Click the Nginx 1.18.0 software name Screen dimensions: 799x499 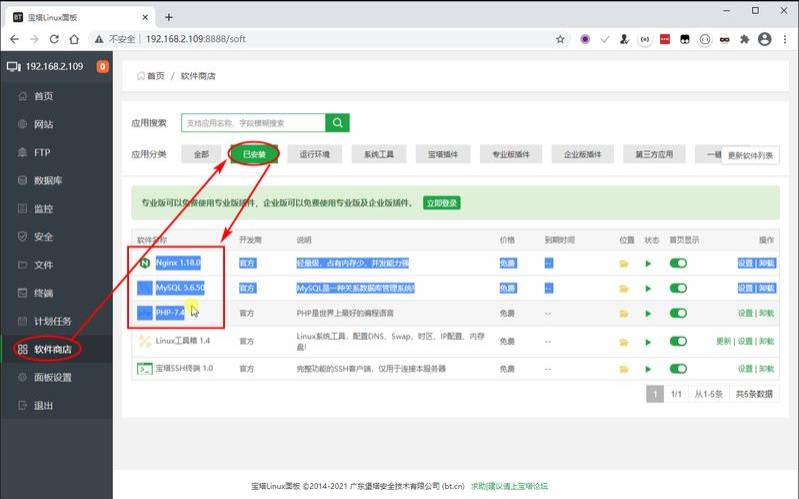(178, 263)
